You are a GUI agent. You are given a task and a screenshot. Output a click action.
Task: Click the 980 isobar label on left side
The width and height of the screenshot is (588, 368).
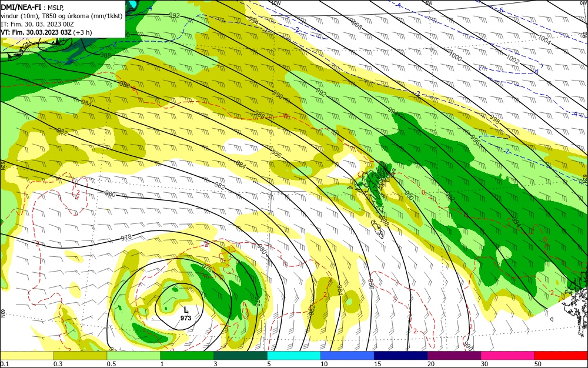pos(111,194)
